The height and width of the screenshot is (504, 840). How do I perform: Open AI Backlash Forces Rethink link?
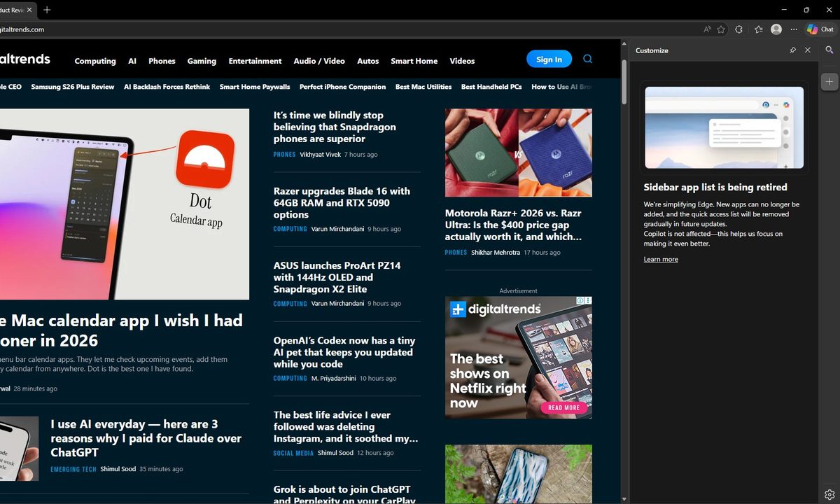(167, 87)
